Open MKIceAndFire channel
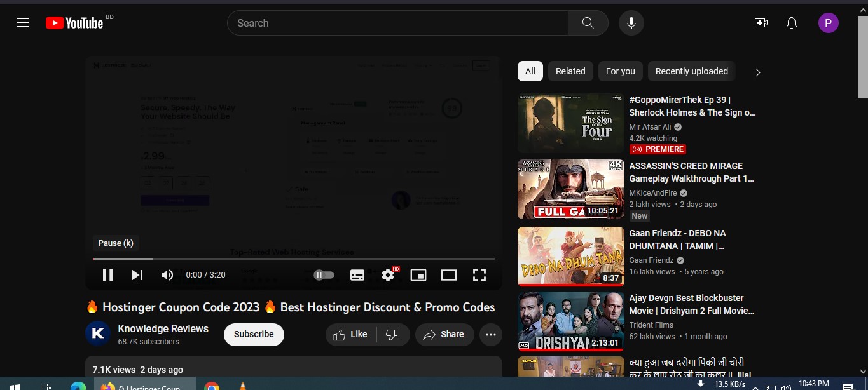The image size is (868, 390). pyautogui.click(x=653, y=193)
